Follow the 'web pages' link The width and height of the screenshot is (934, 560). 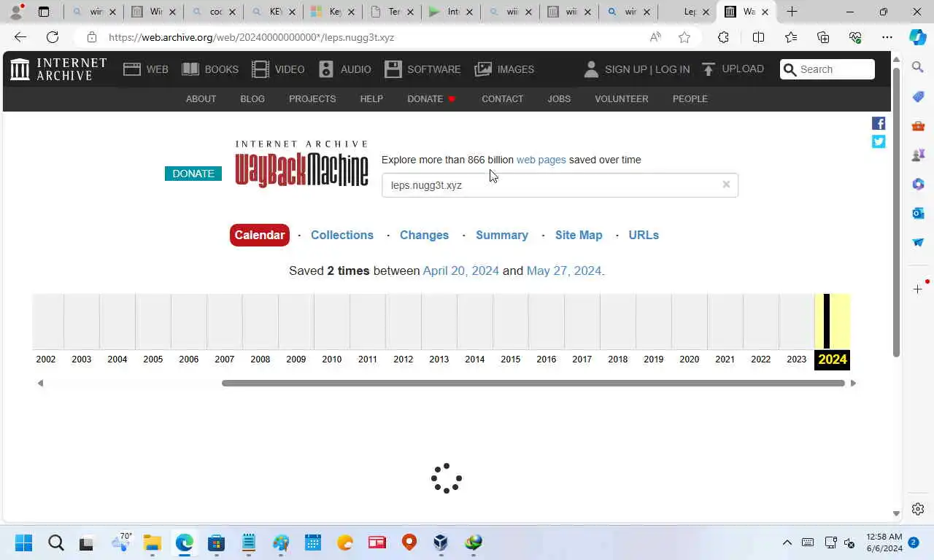541,160
